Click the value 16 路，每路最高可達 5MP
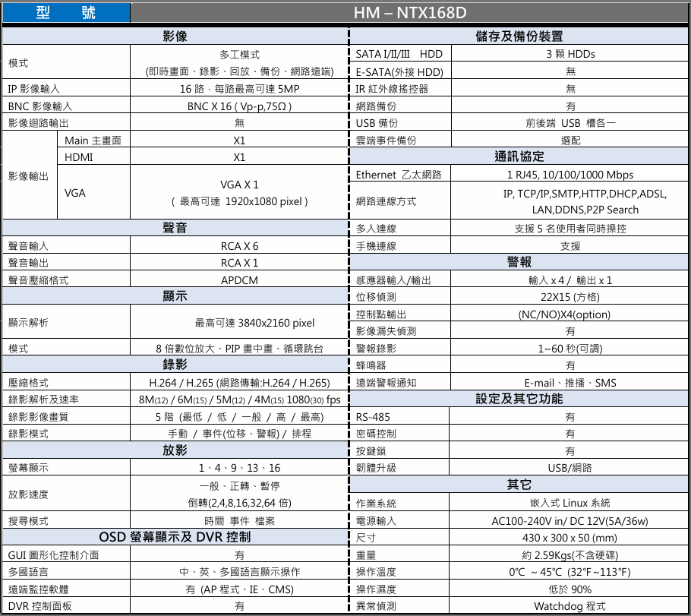The height and width of the screenshot is (616, 691). click(x=239, y=89)
